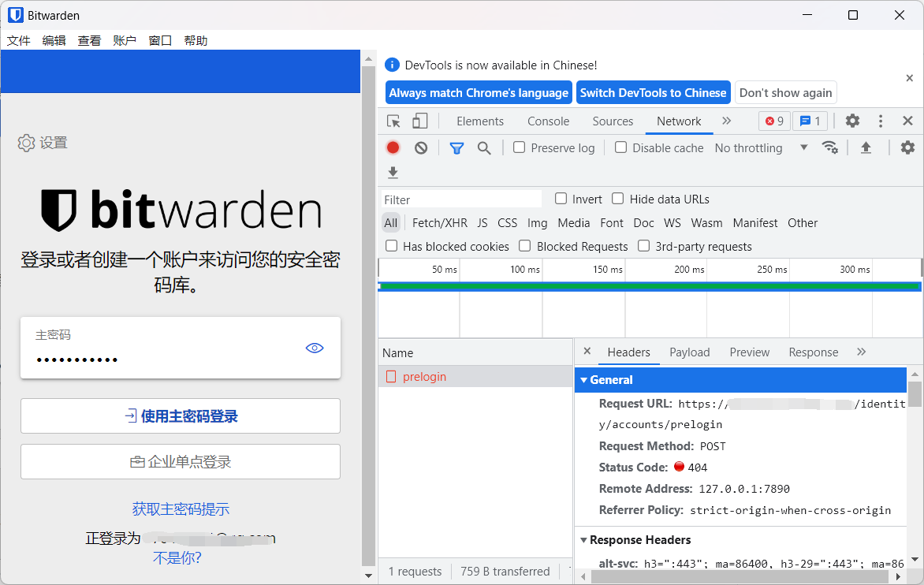Check 3rd-party requests checkbox
Image resolution: width=924 pixels, height=585 pixels.
coord(644,246)
